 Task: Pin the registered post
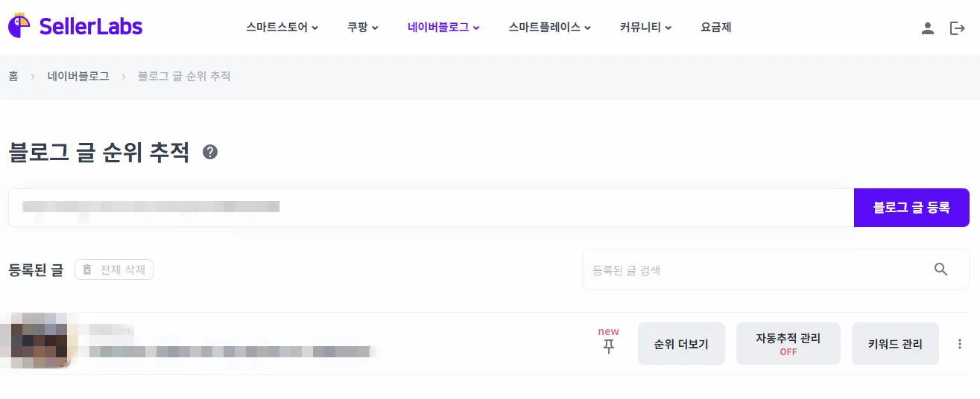(x=609, y=346)
